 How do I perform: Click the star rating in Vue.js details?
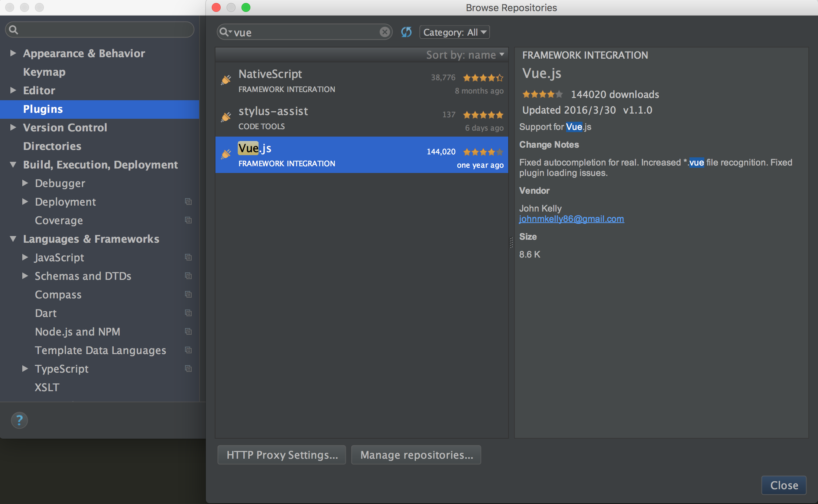[x=543, y=94]
